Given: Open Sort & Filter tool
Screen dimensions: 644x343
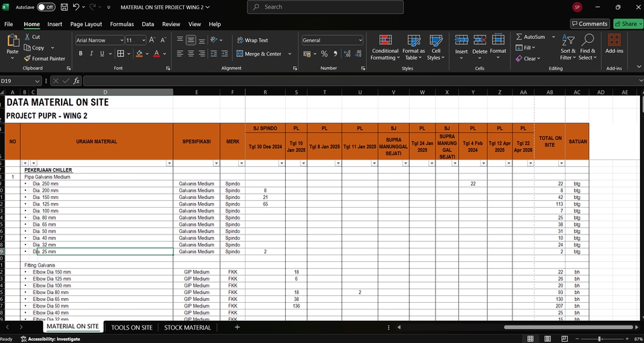Looking at the screenshot, I should click(x=568, y=47).
